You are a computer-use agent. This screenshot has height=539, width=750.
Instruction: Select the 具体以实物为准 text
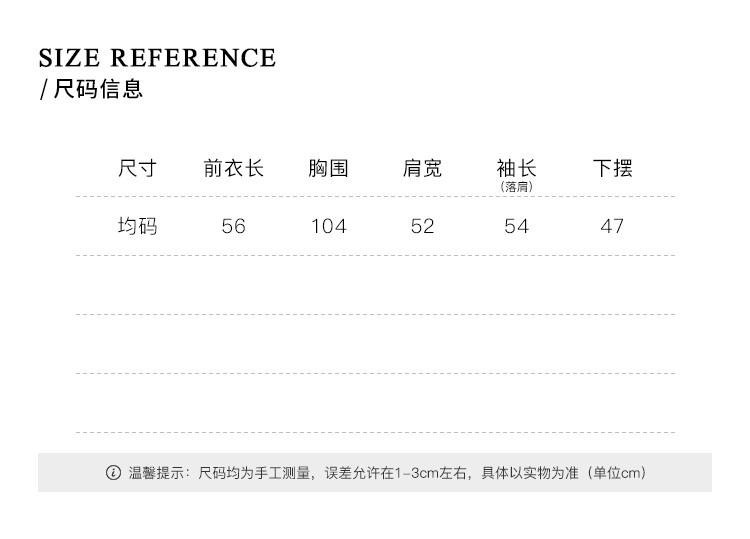click(x=531, y=473)
